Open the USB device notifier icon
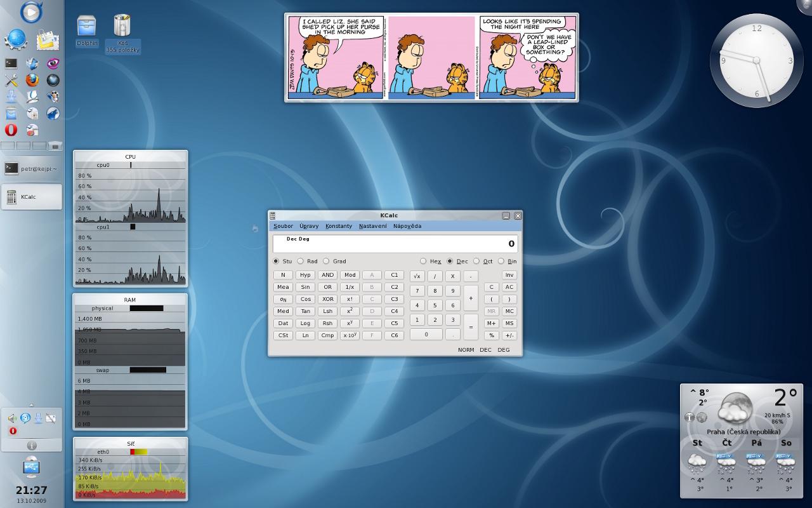Viewport: 812px width, 508px height. pyautogui.click(x=31, y=467)
